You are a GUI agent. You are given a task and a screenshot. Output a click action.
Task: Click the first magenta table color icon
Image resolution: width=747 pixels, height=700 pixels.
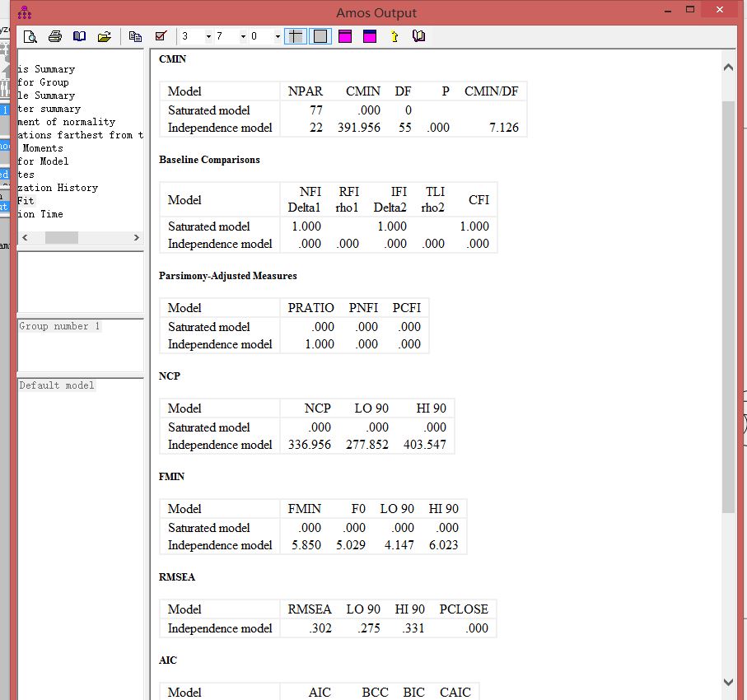345,36
